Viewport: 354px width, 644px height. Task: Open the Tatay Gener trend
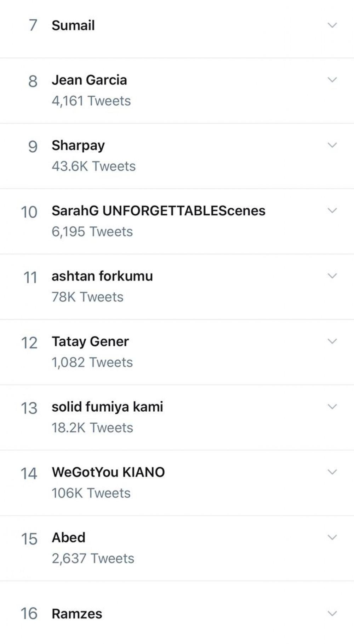(x=90, y=341)
